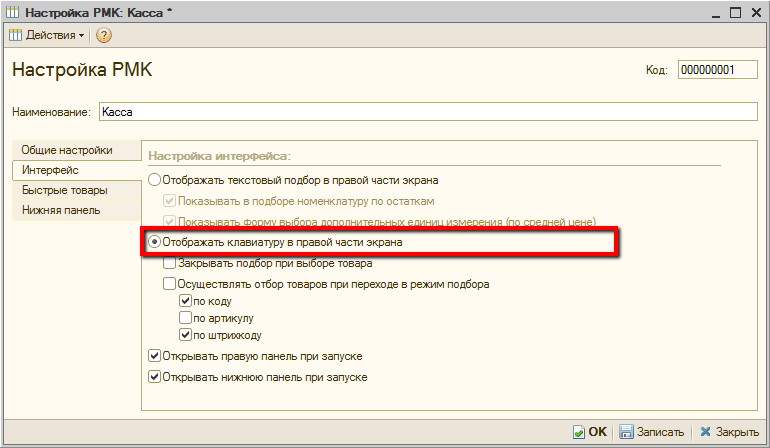The width and height of the screenshot is (770, 448).
Task: Uncheck the по штрихкоду checkbox
Action: (185, 335)
